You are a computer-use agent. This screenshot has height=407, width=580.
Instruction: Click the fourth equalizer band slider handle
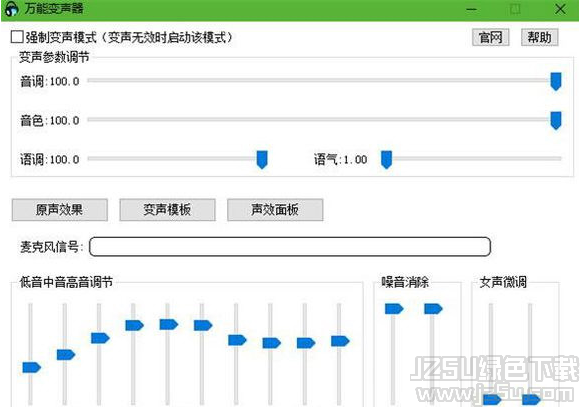pyautogui.click(x=134, y=325)
